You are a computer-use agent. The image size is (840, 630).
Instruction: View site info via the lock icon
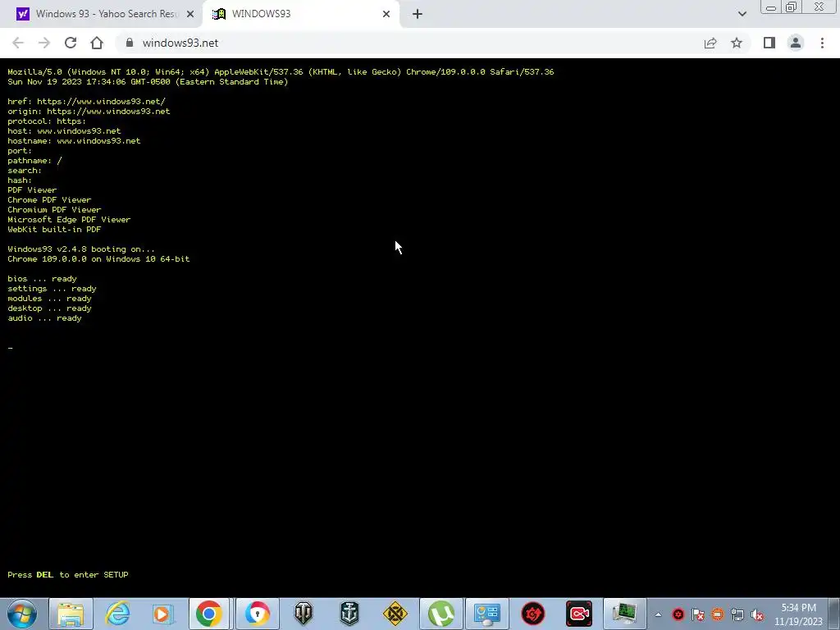(129, 43)
